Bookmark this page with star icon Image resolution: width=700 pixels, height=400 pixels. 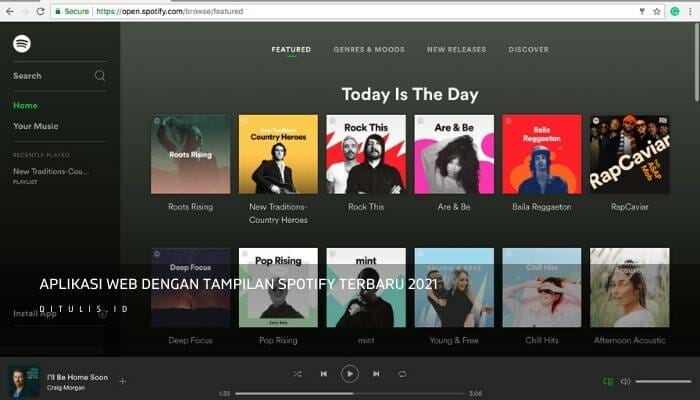(657, 12)
